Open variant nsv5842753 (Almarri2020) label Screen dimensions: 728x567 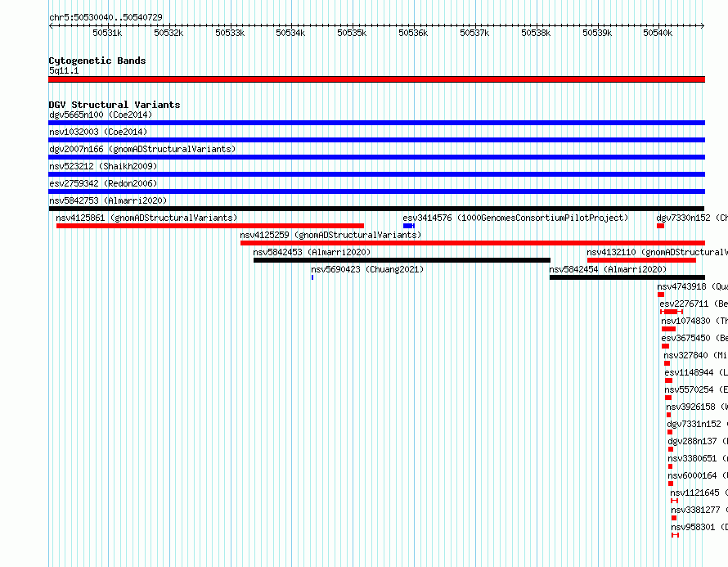pos(108,200)
